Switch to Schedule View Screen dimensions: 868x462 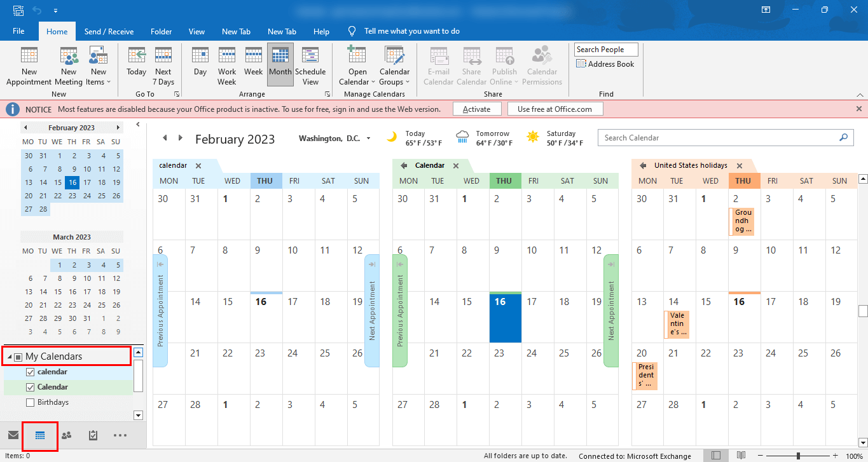(310, 66)
